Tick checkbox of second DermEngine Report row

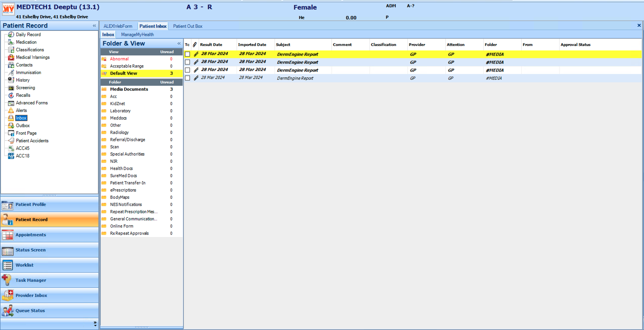(188, 62)
